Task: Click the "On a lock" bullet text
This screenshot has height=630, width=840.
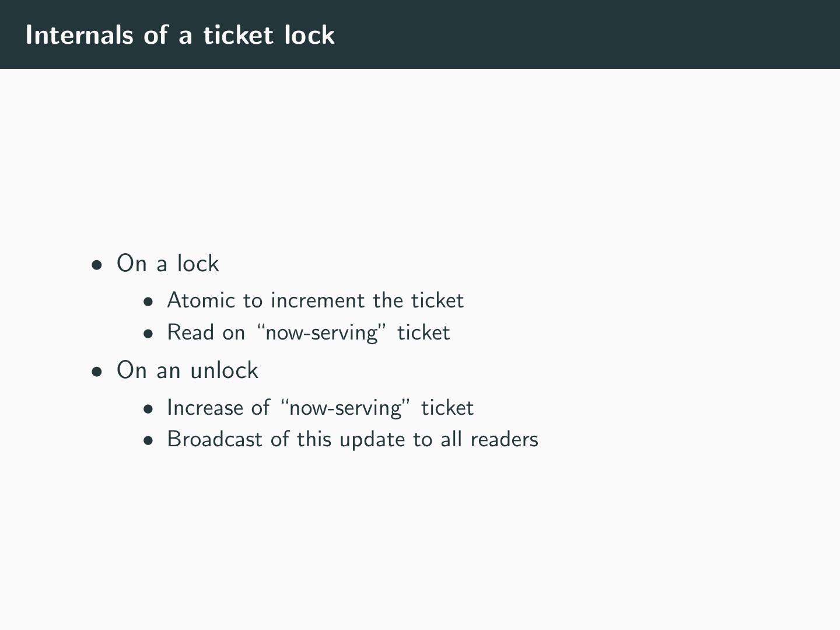Action: pyautogui.click(x=168, y=264)
